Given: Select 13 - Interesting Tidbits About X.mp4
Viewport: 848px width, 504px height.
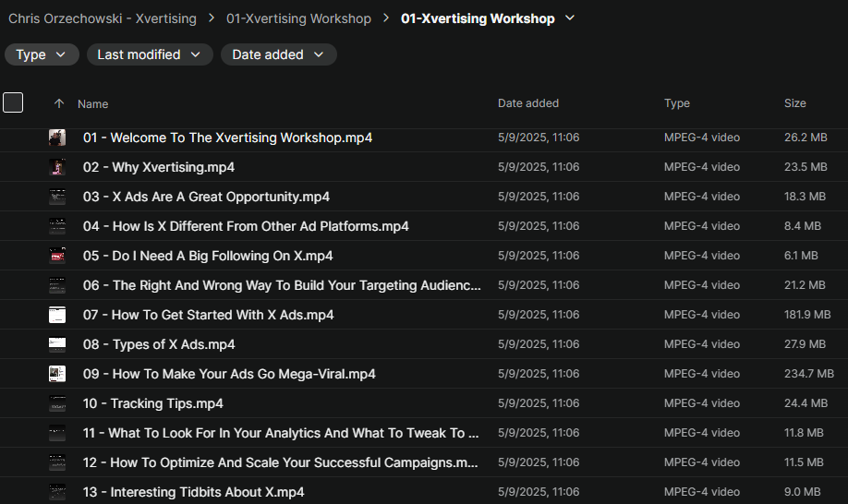Looking at the screenshot, I should [x=193, y=492].
